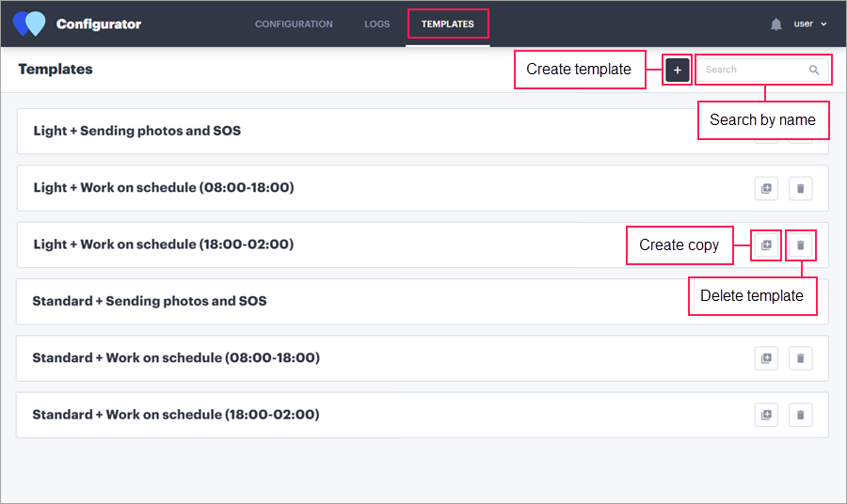Expand the user account dropdown
This screenshot has width=847, height=504.
(810, 24)
